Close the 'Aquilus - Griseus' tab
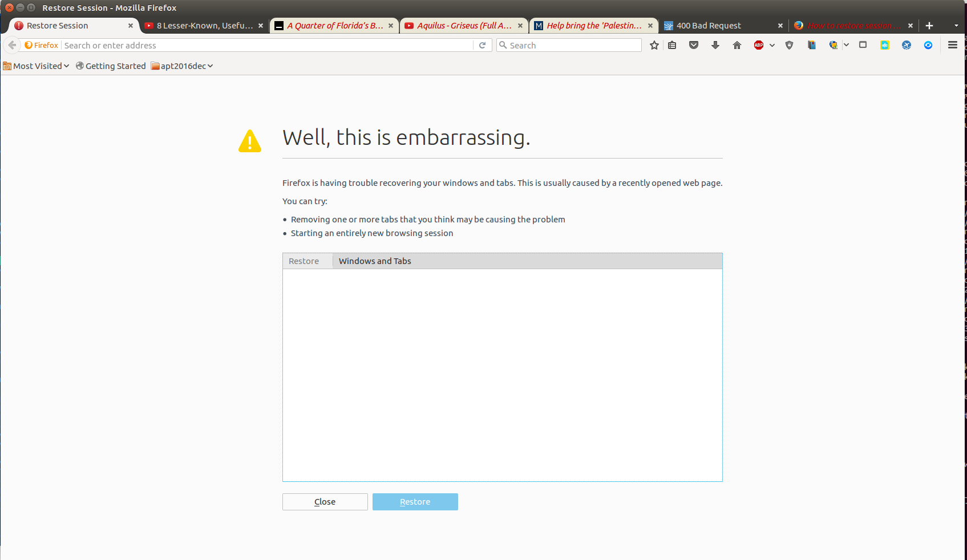The width and height of the screenshot is (967, 560). pyautogui.click(x=520, y=26)
